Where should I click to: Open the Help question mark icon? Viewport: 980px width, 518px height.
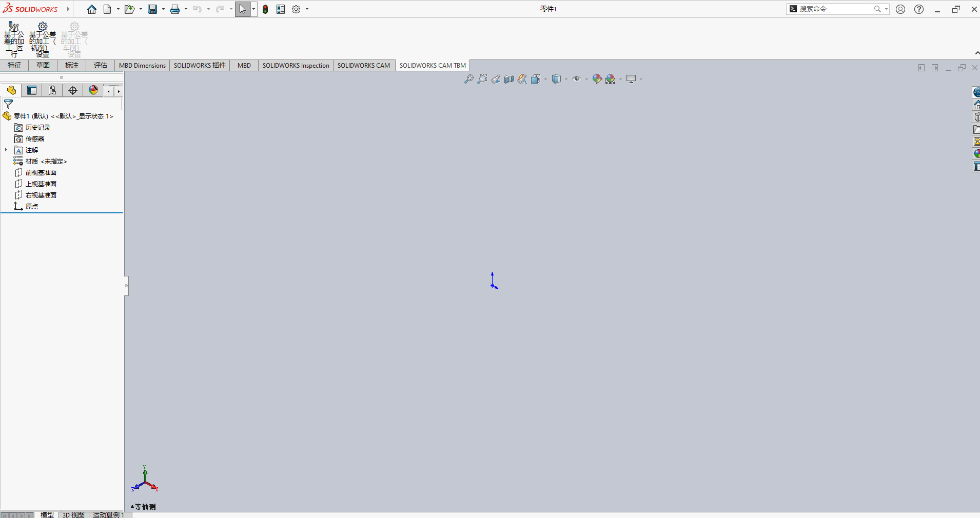(x=919, y=9)
